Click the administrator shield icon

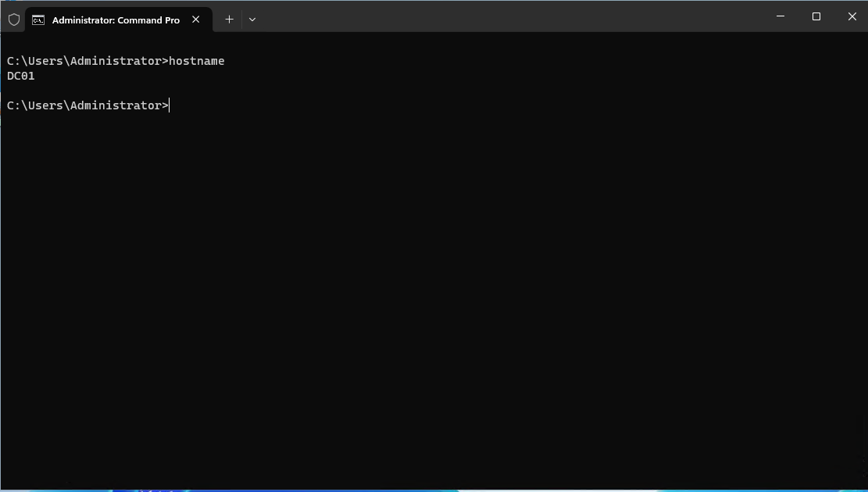14,20
